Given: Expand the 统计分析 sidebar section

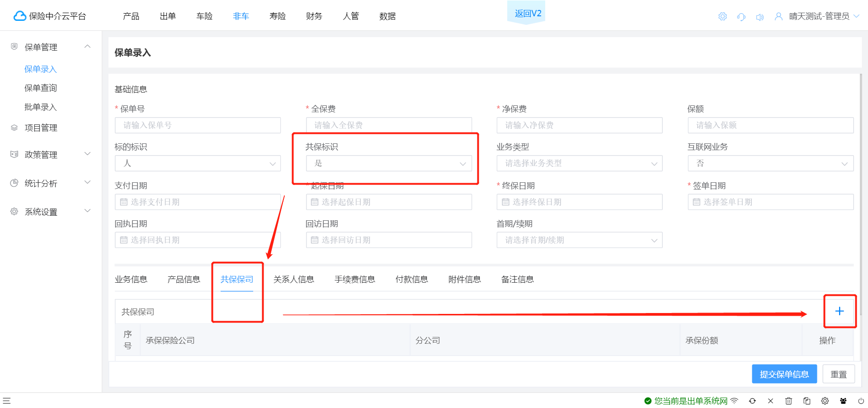Looking at the screenshot, I should click(88, 182).
